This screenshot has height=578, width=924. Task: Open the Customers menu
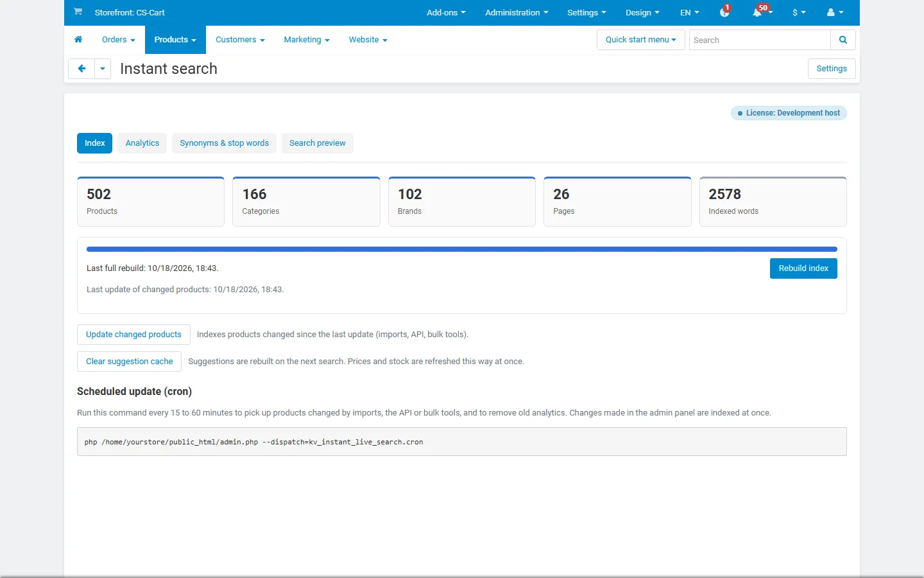point(240,40)
